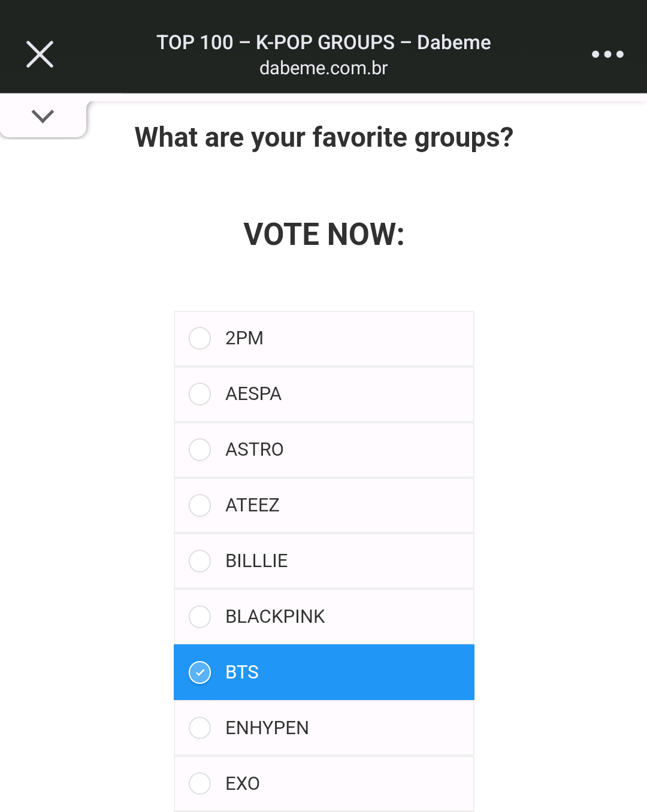Deselect the checked BTS option
This screenshot has height=812, width=647.
pyautogui.click(x=199, y=672)
